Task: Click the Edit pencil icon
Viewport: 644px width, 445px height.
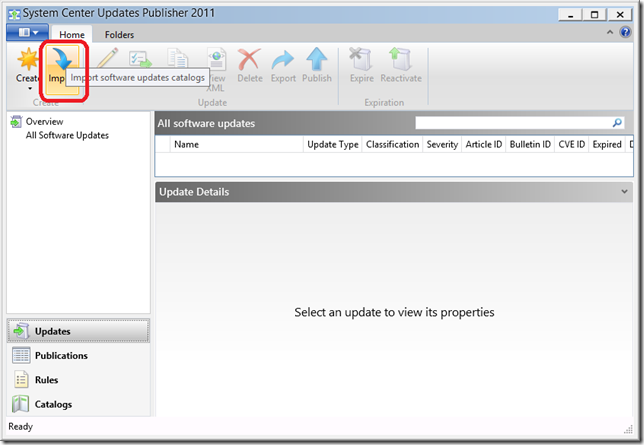Action: [x=108, y=58]
